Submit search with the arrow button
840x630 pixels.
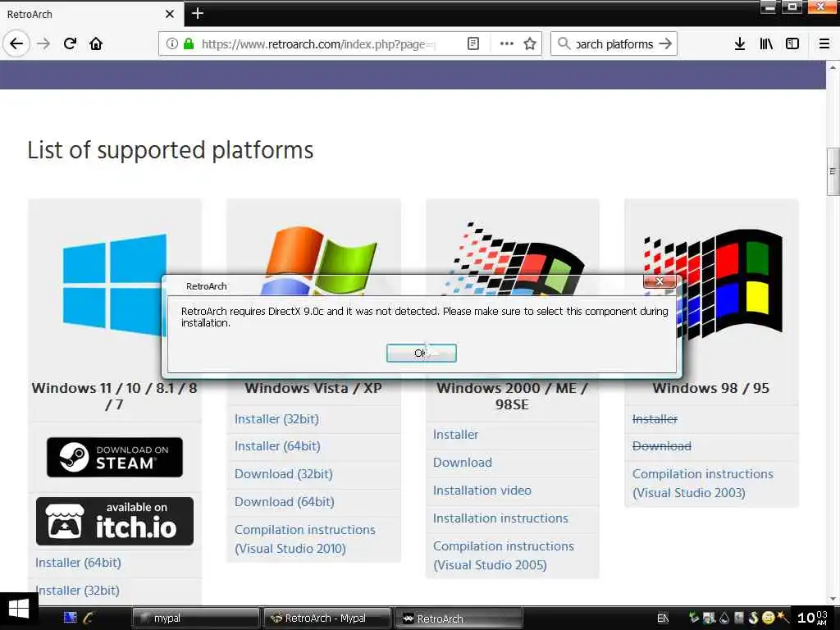pyautogui.click(x=665, y=43)
